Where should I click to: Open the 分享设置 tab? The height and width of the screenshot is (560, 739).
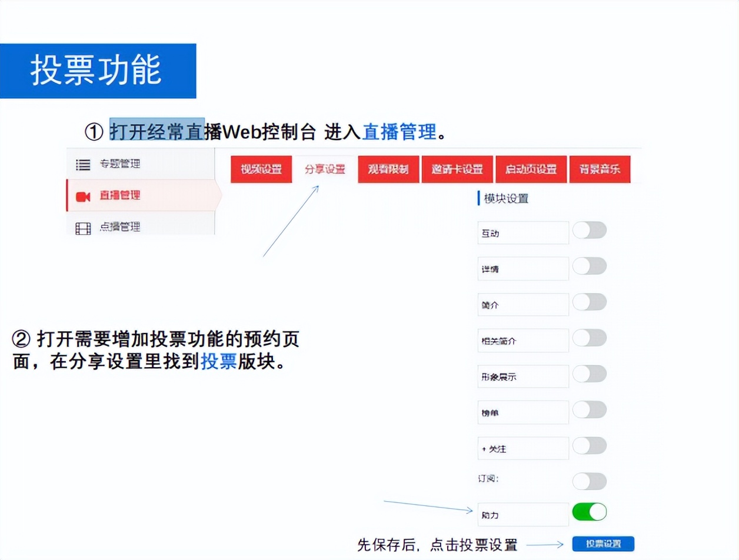tap(324, 169)
